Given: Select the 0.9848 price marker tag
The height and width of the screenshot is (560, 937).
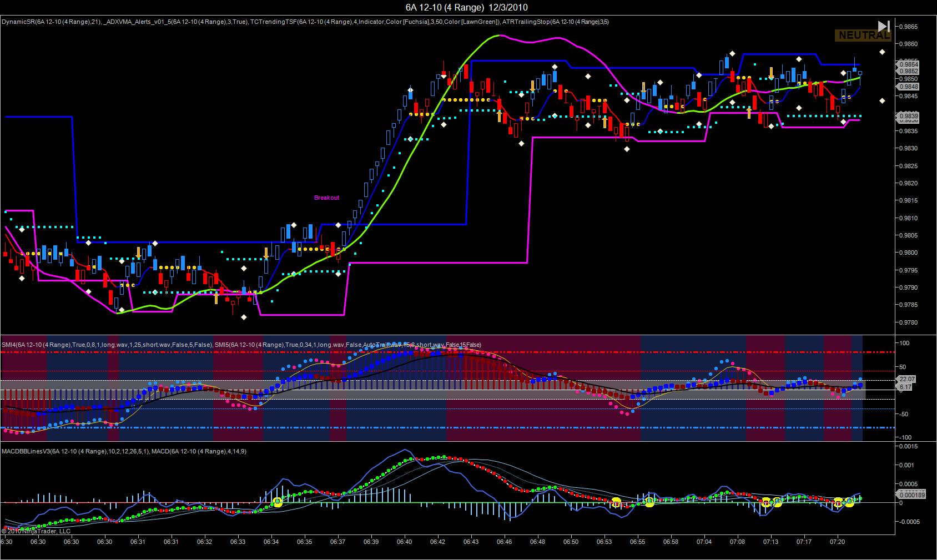Looking at the screenshot, I should (908, 87).
